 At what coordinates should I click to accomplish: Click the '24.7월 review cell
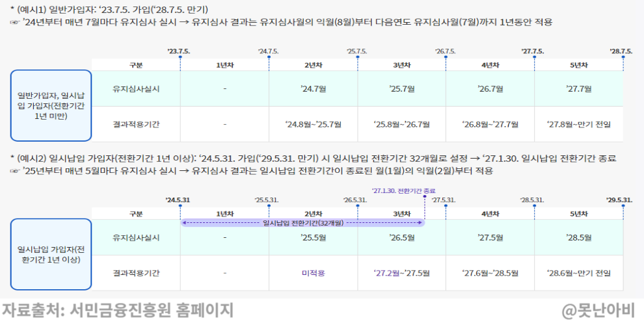[313, 88]
